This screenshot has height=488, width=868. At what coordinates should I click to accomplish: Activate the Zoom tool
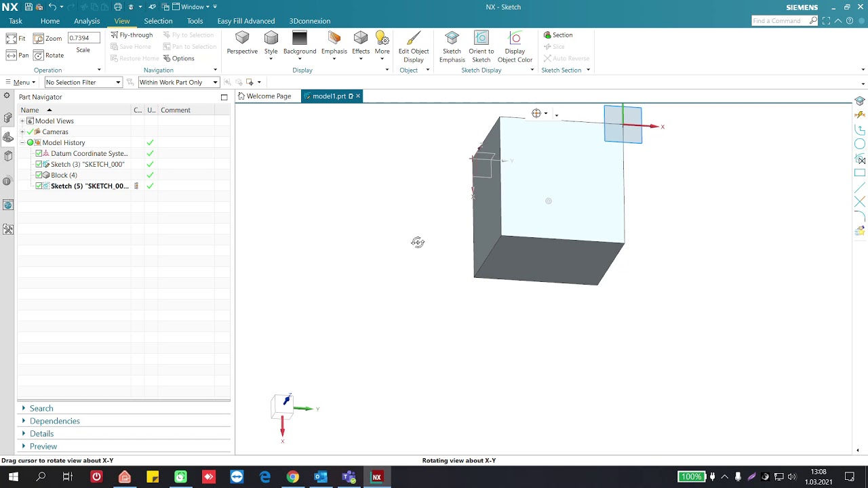click(x=39, y=39)
